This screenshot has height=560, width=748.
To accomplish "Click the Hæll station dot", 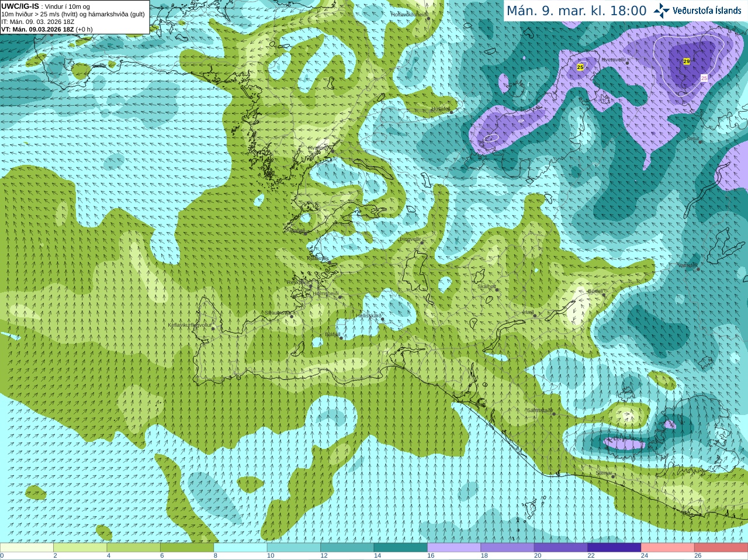I will [535, 316].
